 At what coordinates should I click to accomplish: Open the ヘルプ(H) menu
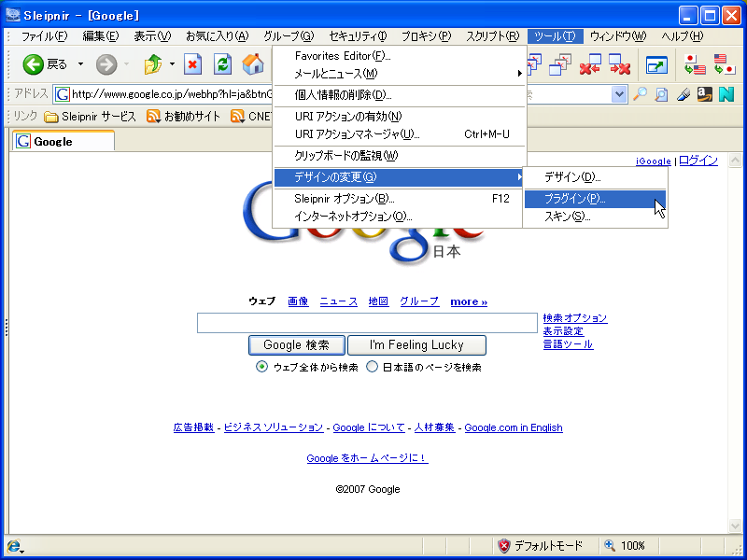pos(683,36)
